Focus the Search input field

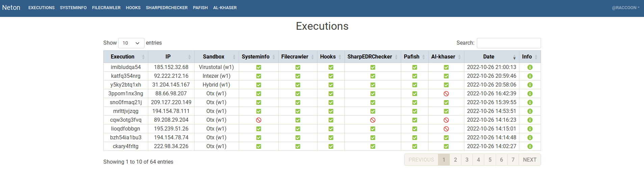point(509,43)
